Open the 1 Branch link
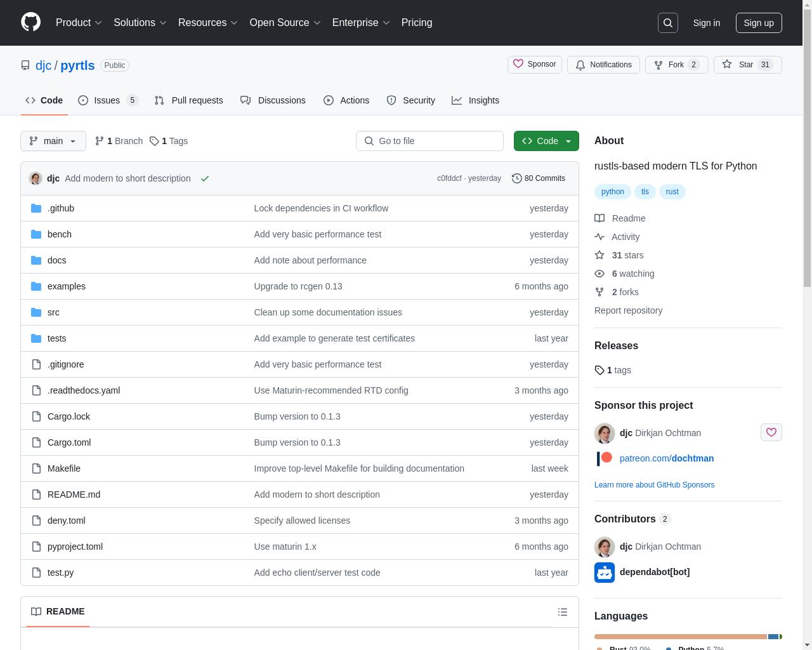The image size is (812, 650). pyautogui.click(x=119, y=141)
